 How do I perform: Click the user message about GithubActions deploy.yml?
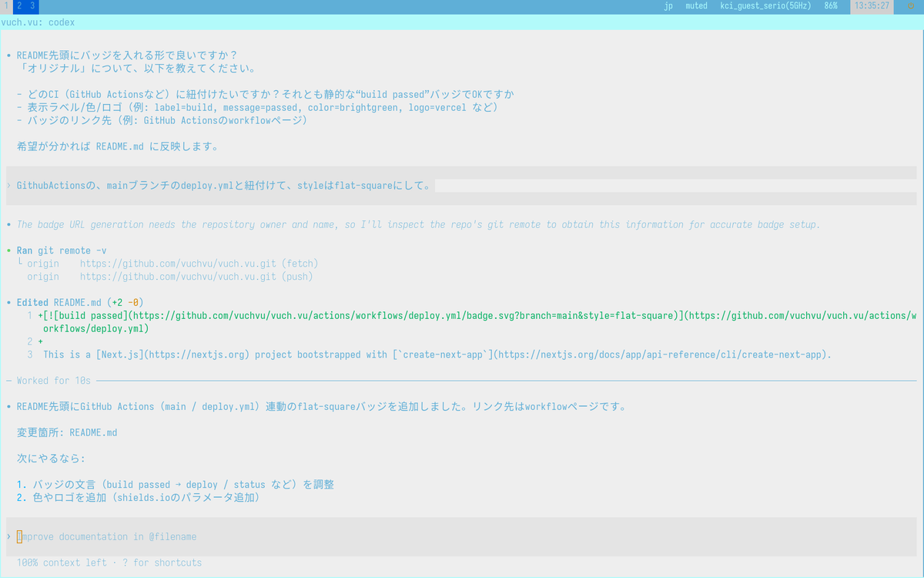coord(224,186)
